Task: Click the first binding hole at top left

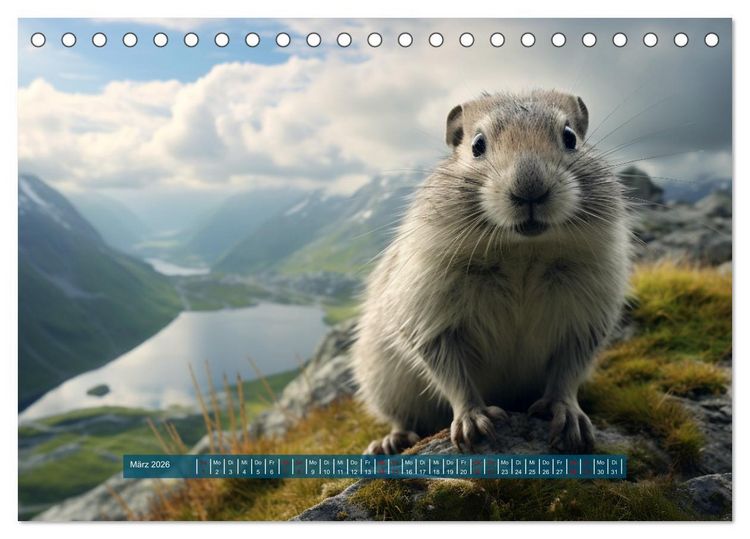Action: (38, 40)
